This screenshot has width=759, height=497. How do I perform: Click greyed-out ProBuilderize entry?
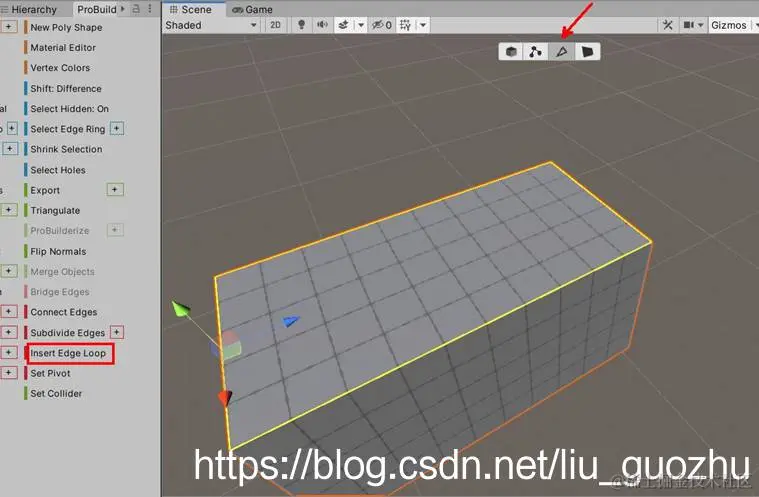point(60,231)
